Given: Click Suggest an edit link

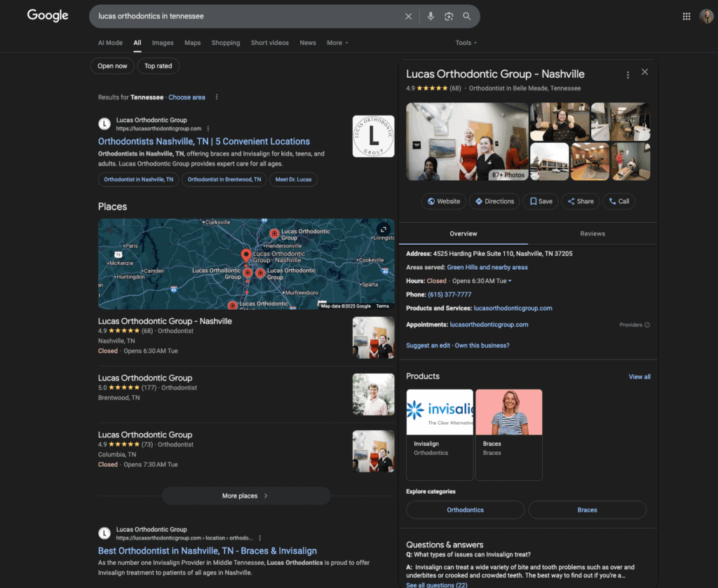Looking at the screenshot, I should coord(428,346).
